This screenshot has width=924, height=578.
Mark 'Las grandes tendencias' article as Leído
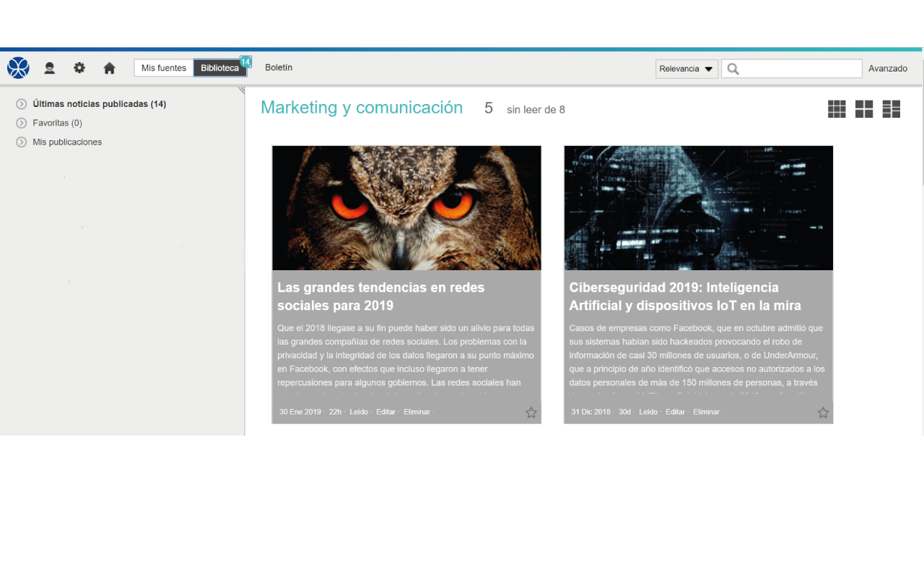click(x=359, y=412)
